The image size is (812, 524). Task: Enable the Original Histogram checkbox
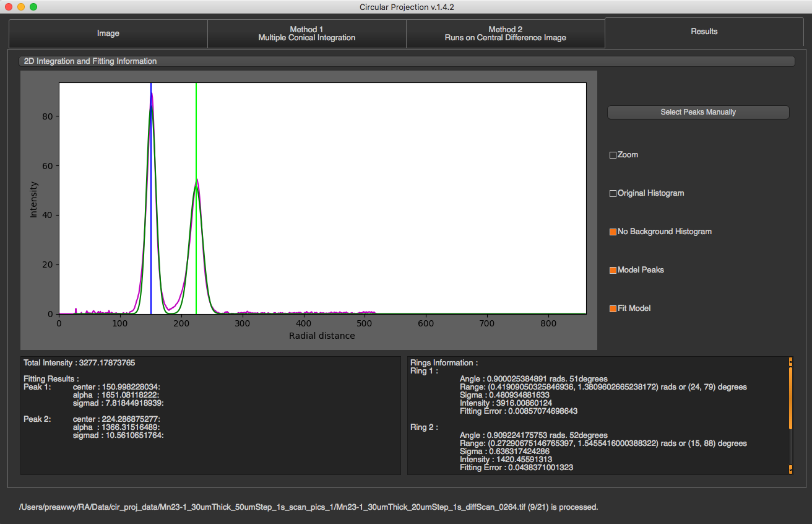pyautogui.click(x=613, y=193)
